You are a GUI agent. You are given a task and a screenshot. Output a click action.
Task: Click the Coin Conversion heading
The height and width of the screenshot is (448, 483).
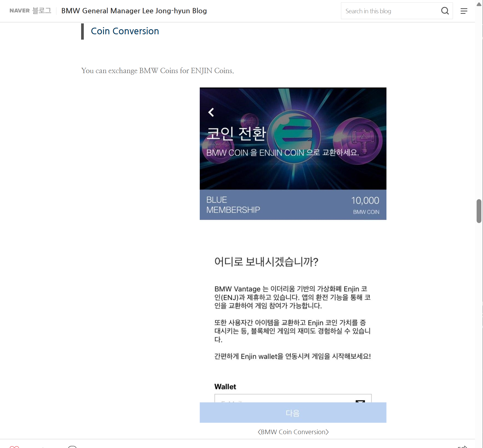[125, 31]
